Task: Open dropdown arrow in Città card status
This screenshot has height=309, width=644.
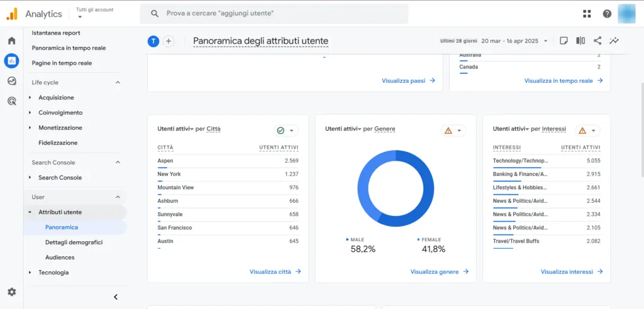Action: (x=292, y=131)
